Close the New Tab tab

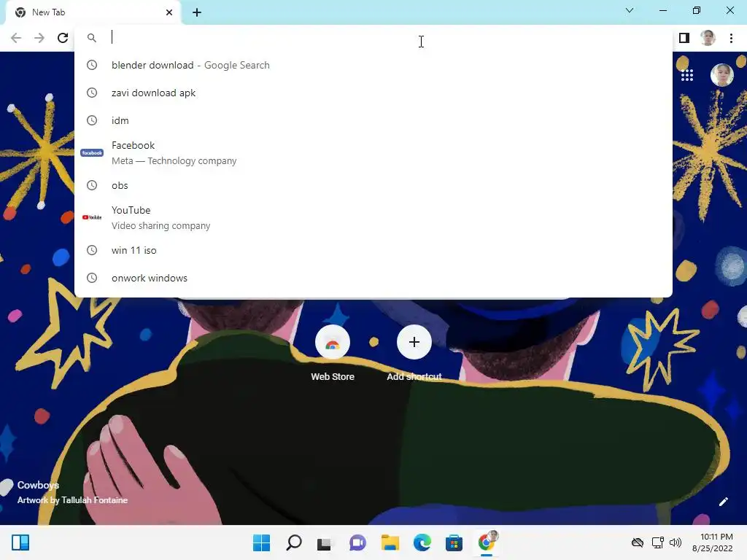(x=169, y=12)
